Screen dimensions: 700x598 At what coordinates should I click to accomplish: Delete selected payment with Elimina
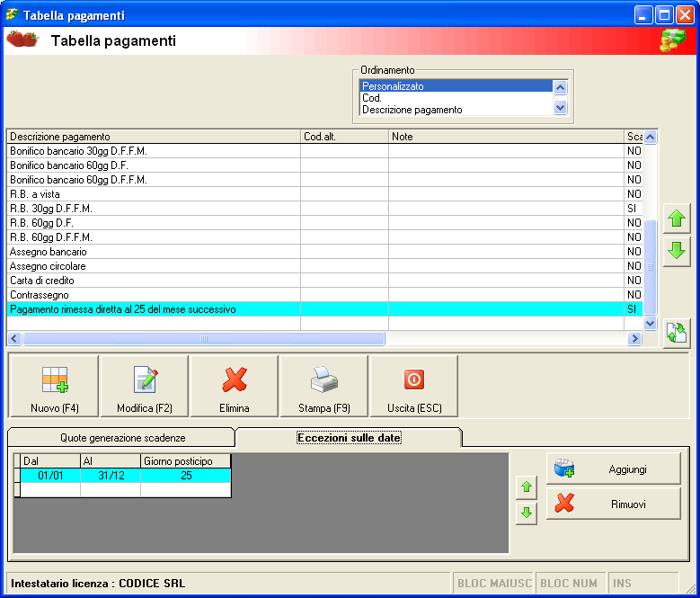234,387
